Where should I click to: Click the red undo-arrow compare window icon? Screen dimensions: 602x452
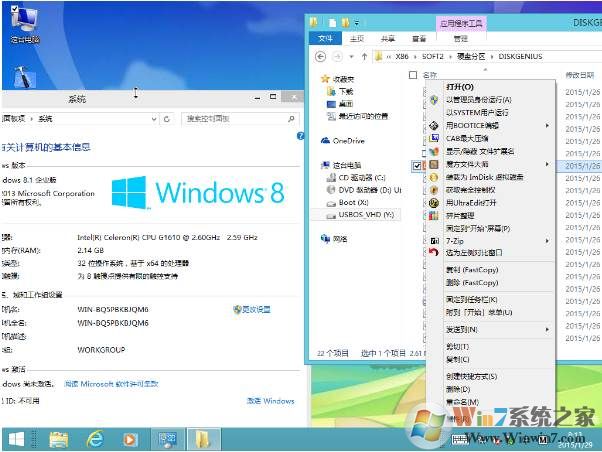pos(434,252)
